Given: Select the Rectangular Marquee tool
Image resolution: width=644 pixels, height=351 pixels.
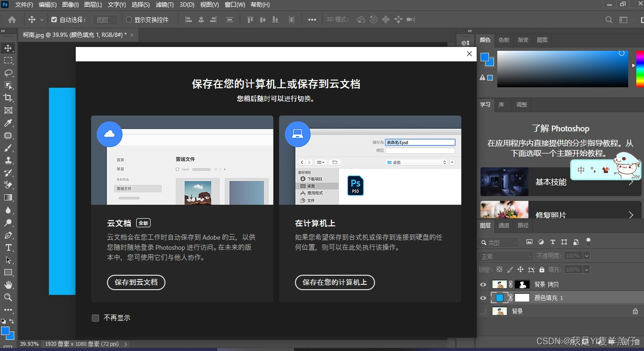Looking at the screenshot, I should coord(8,60).
